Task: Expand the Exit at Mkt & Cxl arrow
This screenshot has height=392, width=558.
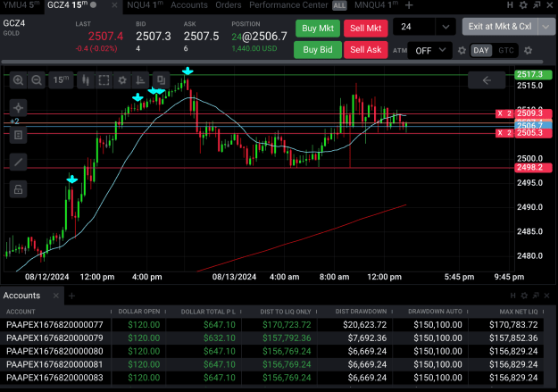Action: tap(546, 27)
